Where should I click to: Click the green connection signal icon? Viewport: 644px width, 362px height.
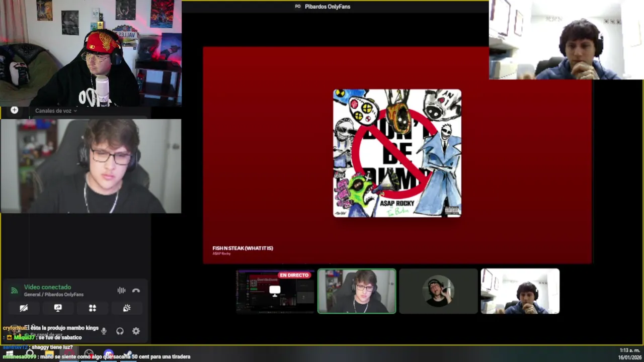click(14, 290)
